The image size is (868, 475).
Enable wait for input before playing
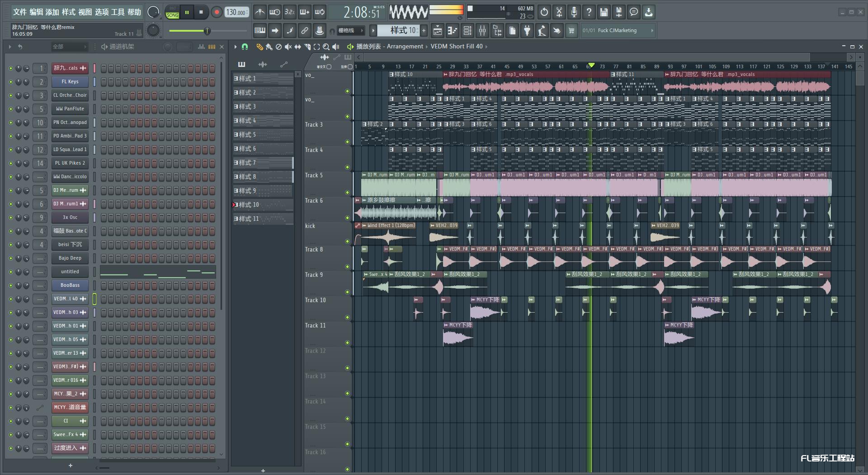coord(274,12)
